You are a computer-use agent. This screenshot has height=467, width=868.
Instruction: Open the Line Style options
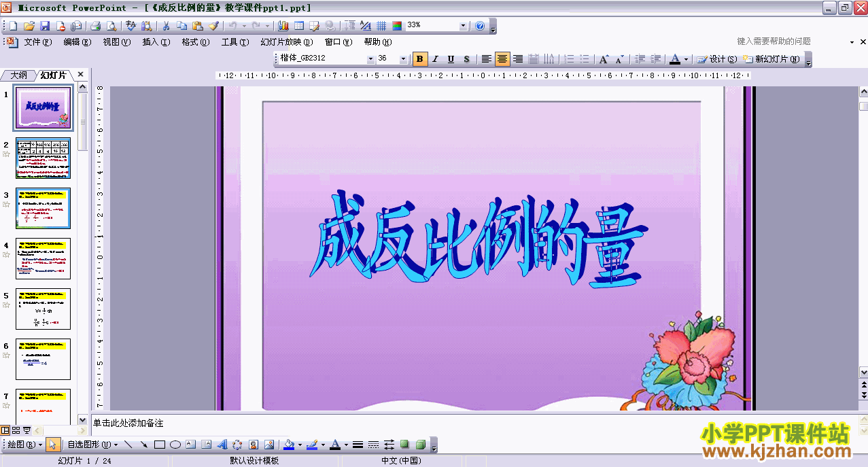pos(358,445)
